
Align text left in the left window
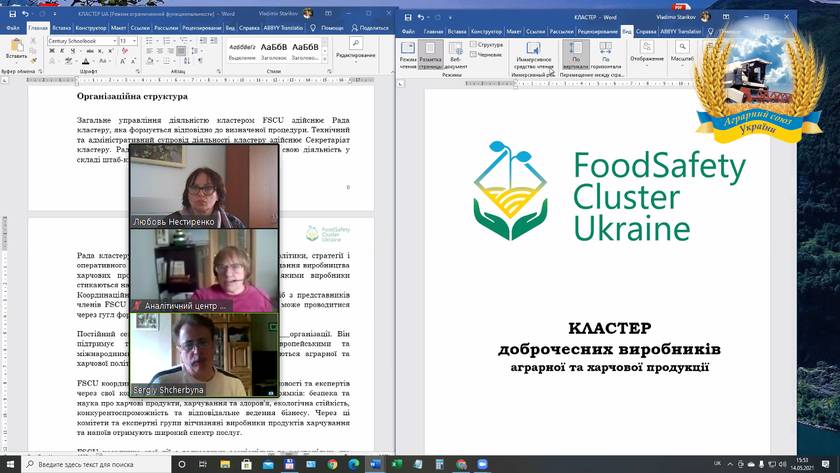149,51
